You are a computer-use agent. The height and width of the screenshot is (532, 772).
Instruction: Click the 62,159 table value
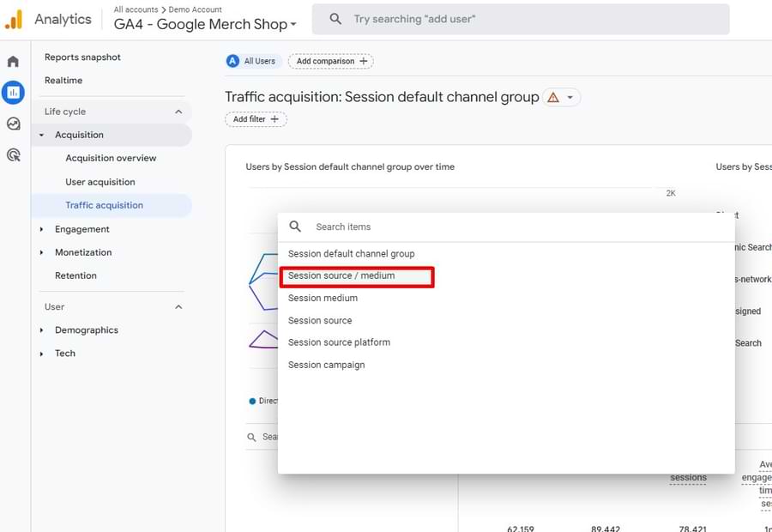[521, 529]
